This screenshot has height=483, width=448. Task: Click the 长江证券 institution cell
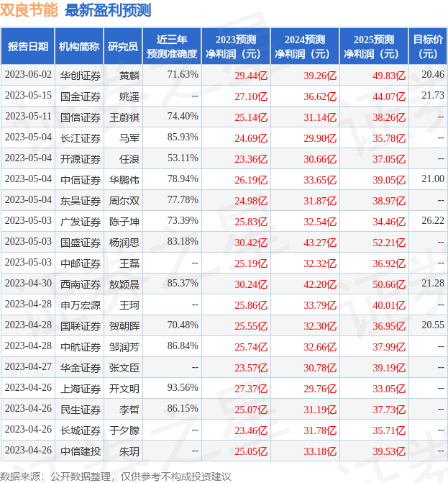[x=81, y=138]
